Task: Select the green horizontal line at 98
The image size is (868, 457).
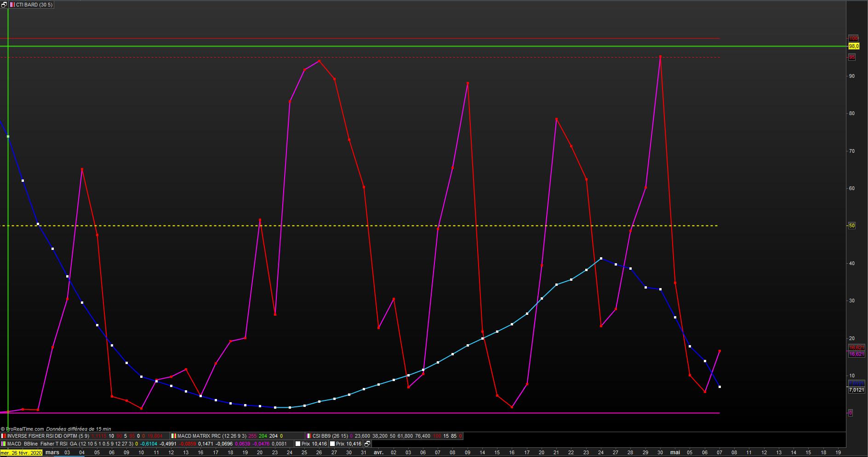Action: (423, 46)
